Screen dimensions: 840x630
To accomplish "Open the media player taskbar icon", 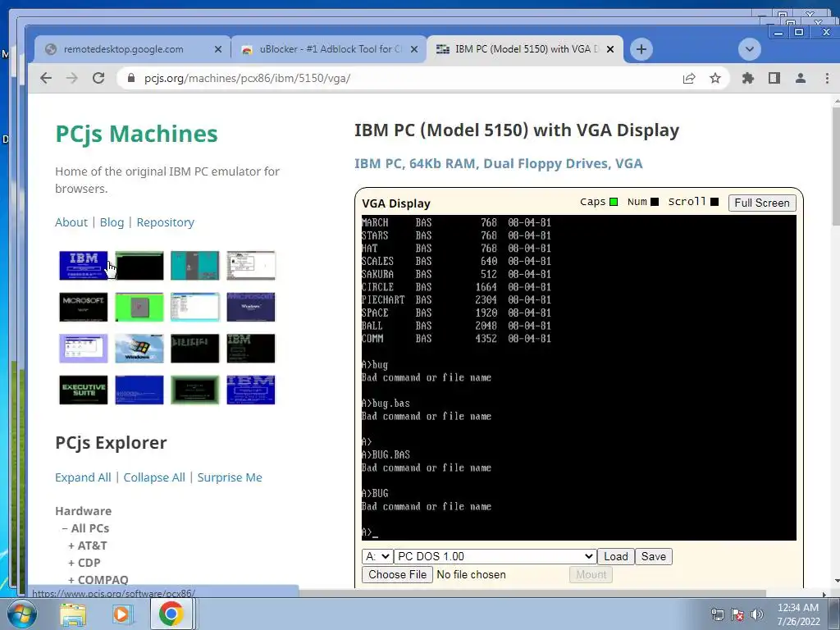I will click(121, 614).
